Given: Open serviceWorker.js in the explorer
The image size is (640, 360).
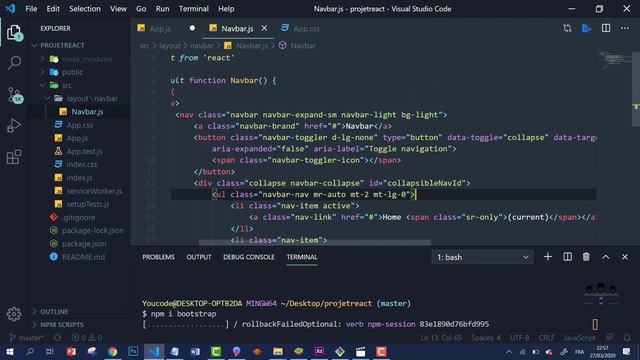Looking at the screenshot, I should [x=94, y=191].
